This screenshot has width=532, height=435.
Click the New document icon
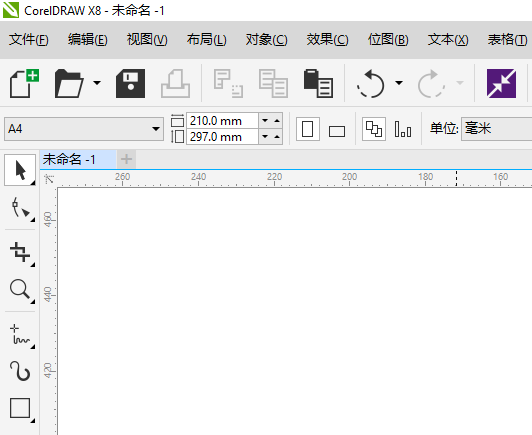24,83
